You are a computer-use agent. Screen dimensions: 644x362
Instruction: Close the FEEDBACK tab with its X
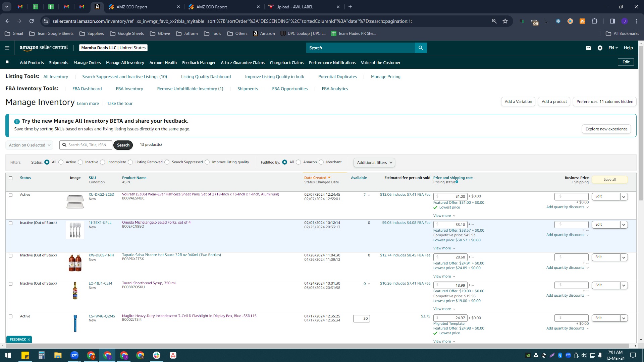click(29, 340)
